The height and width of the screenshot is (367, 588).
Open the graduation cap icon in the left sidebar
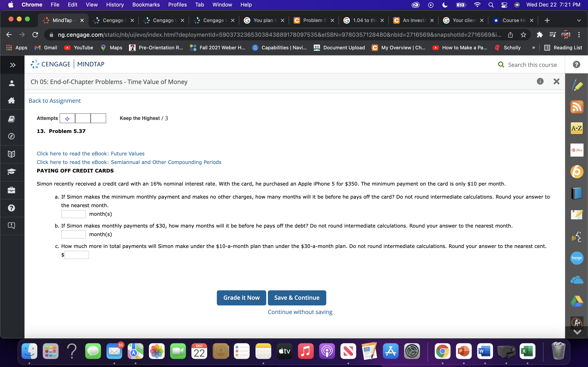pyautogui.click(x=12, y=172)
